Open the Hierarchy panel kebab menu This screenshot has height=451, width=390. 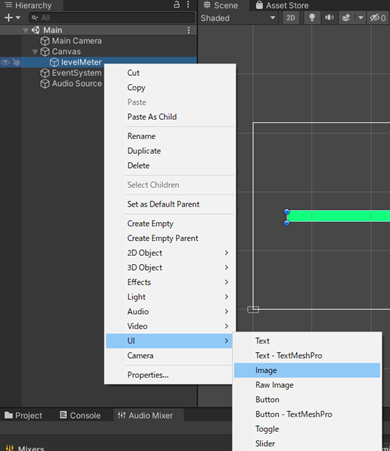[x=188, y=5]
